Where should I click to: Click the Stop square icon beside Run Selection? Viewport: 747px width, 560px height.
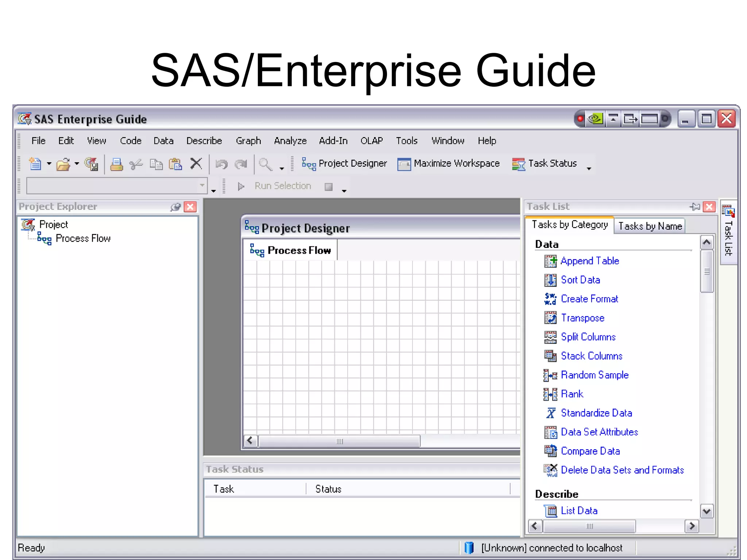[329, 187]
